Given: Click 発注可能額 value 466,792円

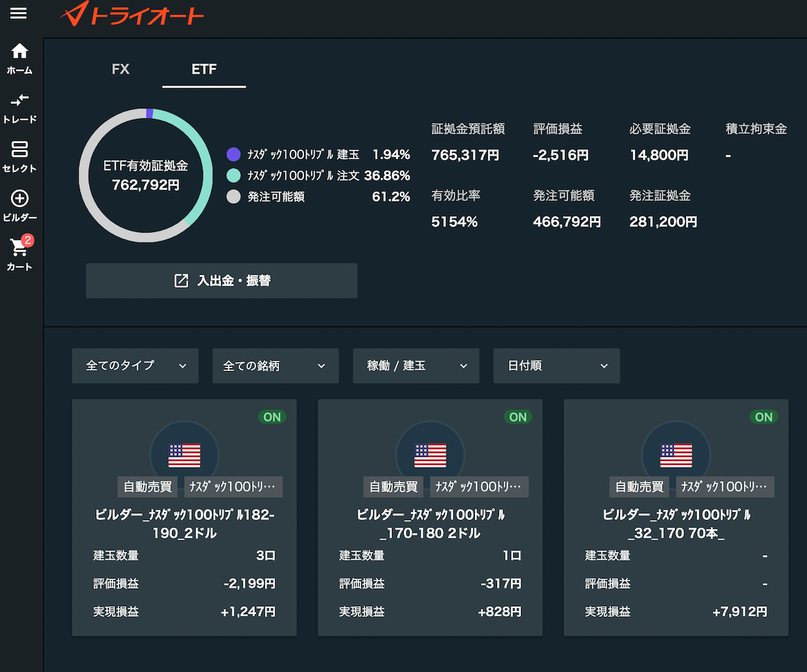Looking at the screenshot, I should pos(567,222).
